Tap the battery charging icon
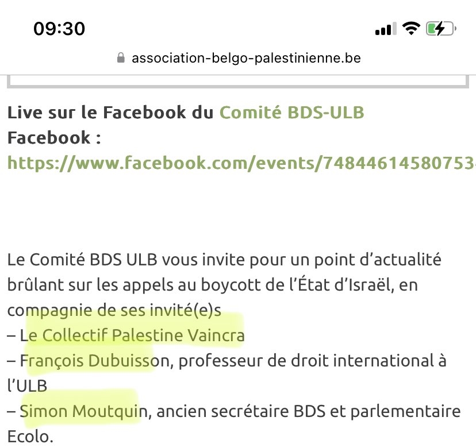Image resolution: width=476 pixels, height=448 pixels. click(x=441, y=29)
